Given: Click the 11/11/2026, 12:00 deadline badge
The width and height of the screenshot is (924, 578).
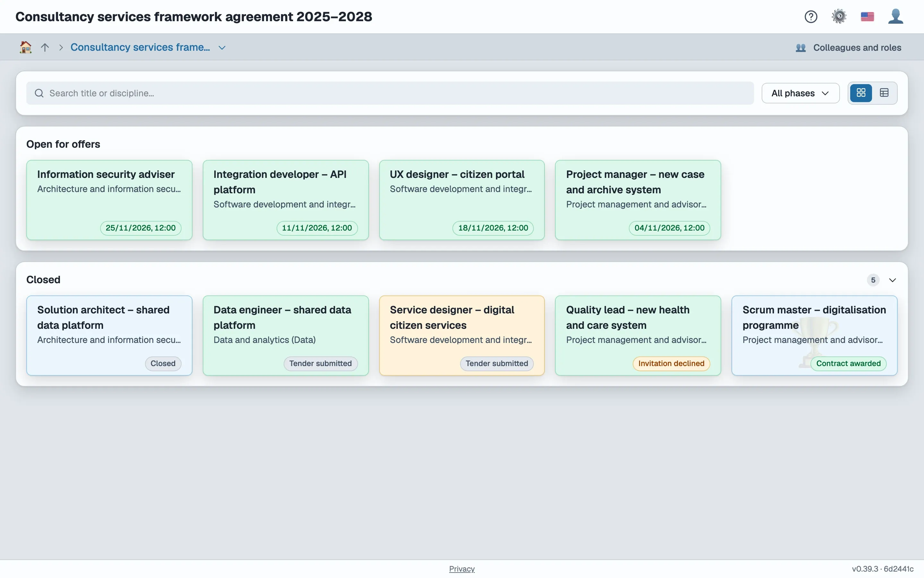Looking at the screenshot, I should coord(317,228).
